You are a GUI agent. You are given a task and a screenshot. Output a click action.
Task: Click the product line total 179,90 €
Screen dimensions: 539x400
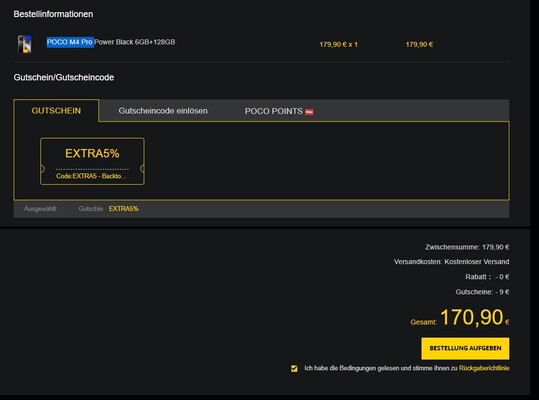point(419,44)
